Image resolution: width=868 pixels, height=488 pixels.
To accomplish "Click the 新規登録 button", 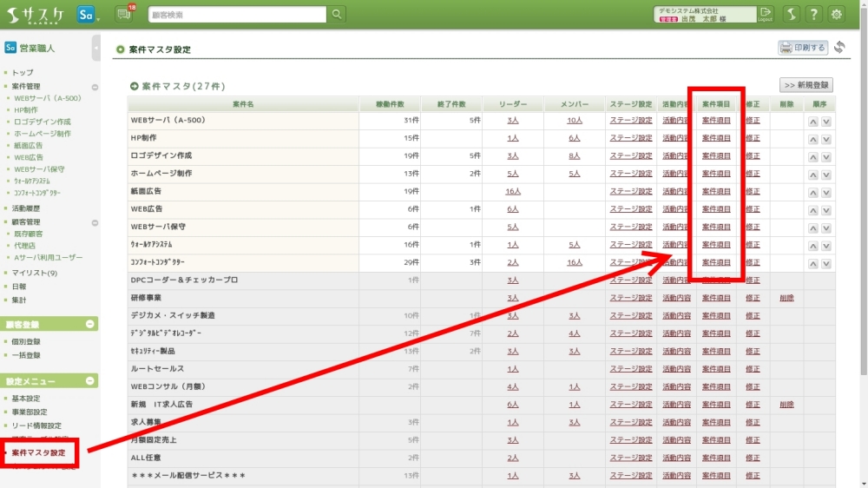I will 806,85.
